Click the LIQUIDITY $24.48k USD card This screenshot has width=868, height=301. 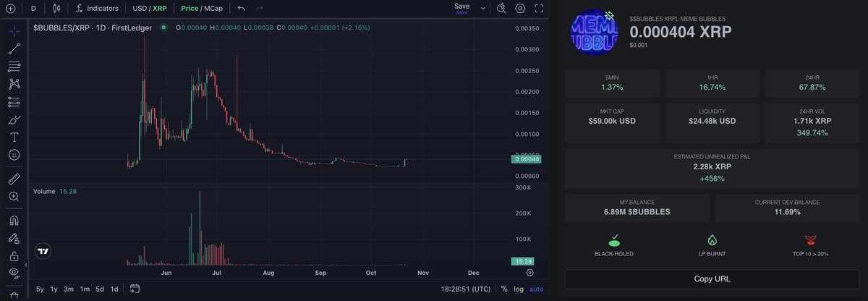click(x=712, y=123)
